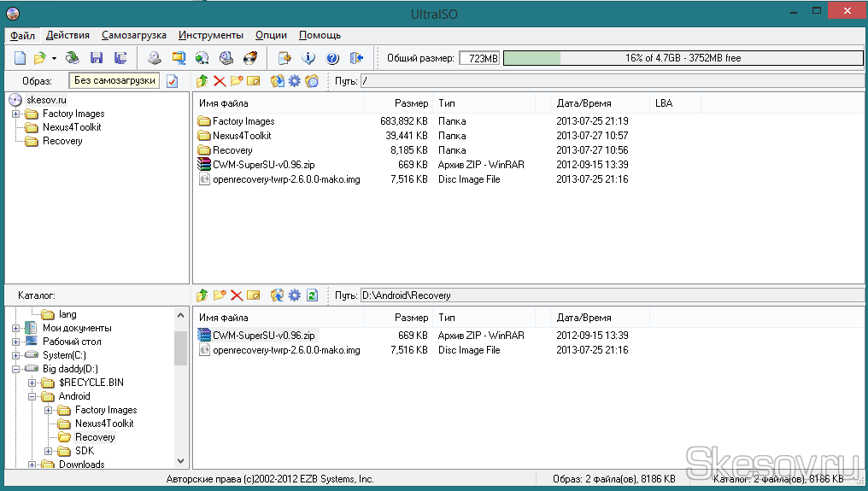Select openrecovery-twrp-2.6.0.0-mako.img in local file list
This screenshot has width=868, height=491.
285,350
